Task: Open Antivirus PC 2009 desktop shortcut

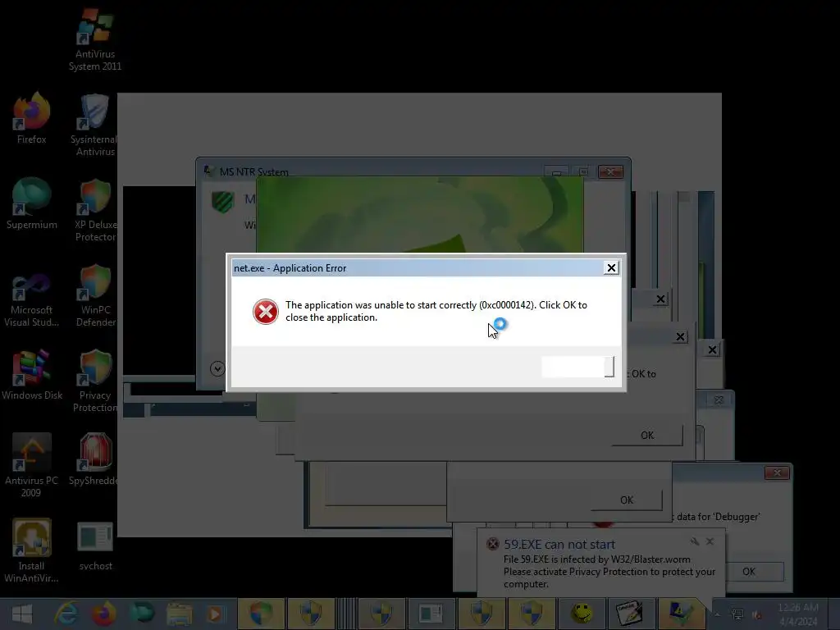Action: coord(32,466)
